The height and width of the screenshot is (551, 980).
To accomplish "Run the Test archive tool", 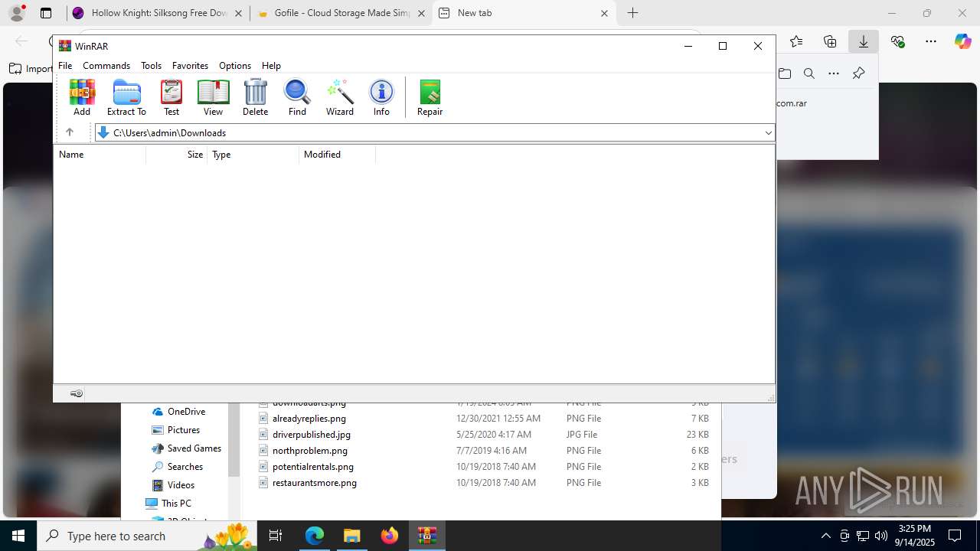I will click(x=171, y=98).
